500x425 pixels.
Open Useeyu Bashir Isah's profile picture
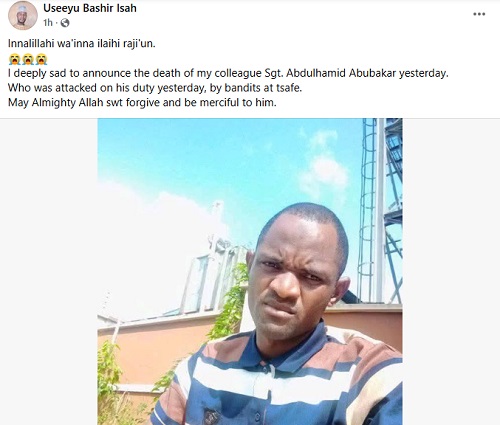click(23, 15)
